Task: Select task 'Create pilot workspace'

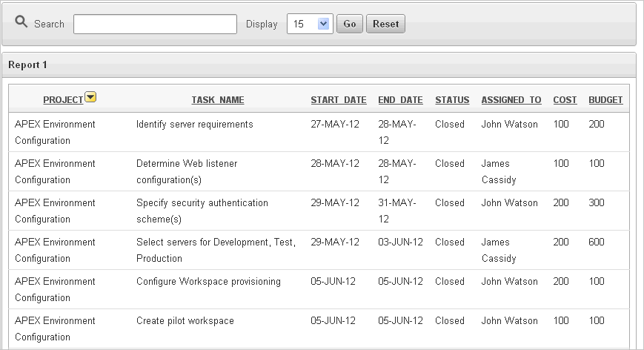Action: [x=185, y=321]
